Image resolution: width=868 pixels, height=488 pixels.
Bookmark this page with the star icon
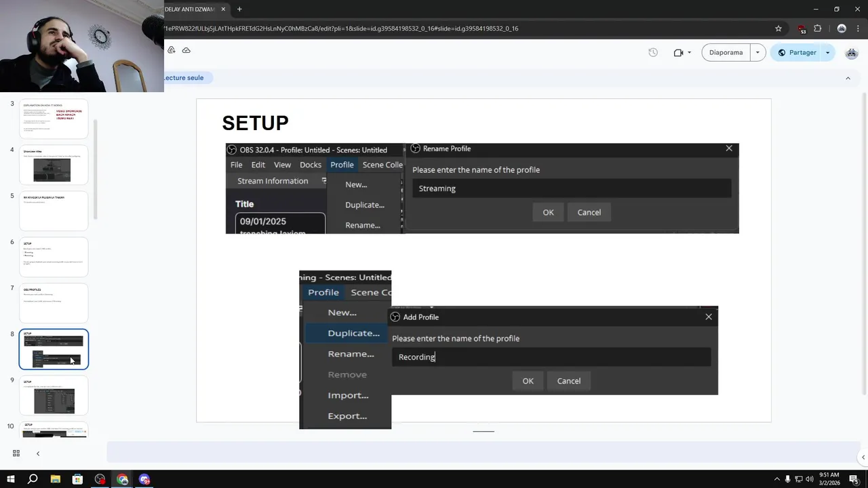coord(778,28)
